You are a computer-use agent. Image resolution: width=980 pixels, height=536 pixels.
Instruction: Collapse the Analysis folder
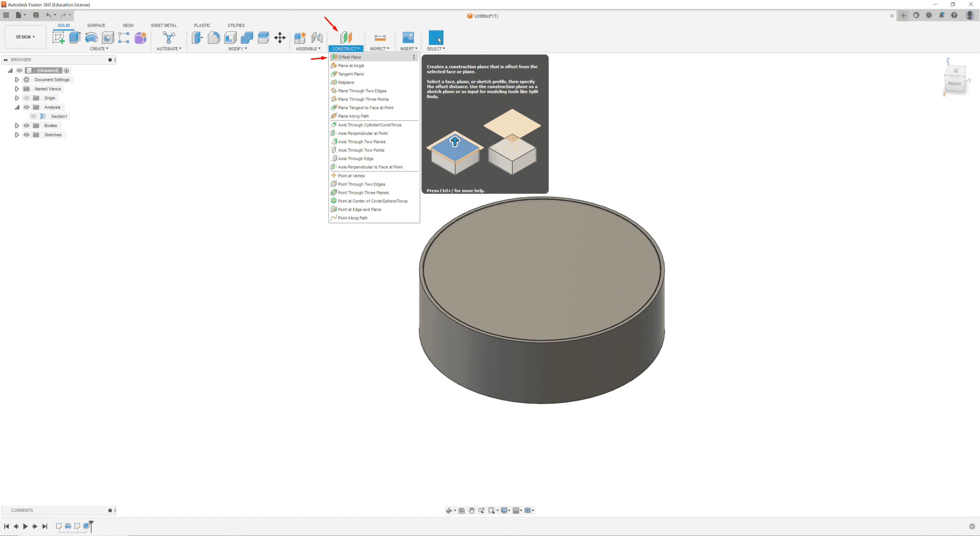[x=17, y=107]
